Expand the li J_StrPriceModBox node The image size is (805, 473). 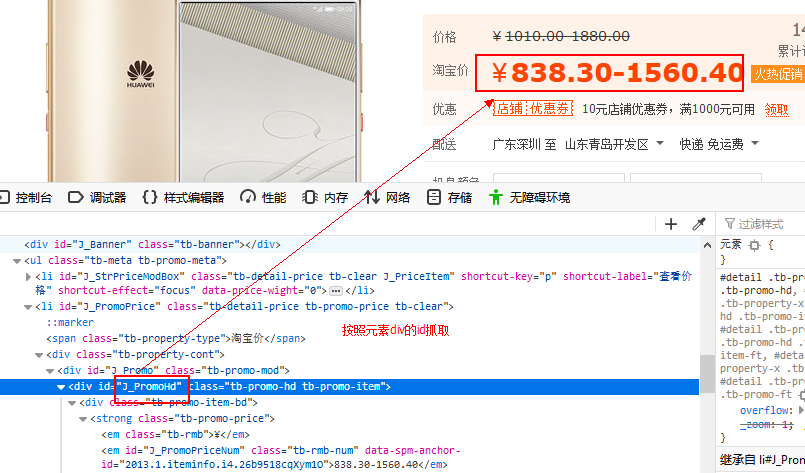28,277
